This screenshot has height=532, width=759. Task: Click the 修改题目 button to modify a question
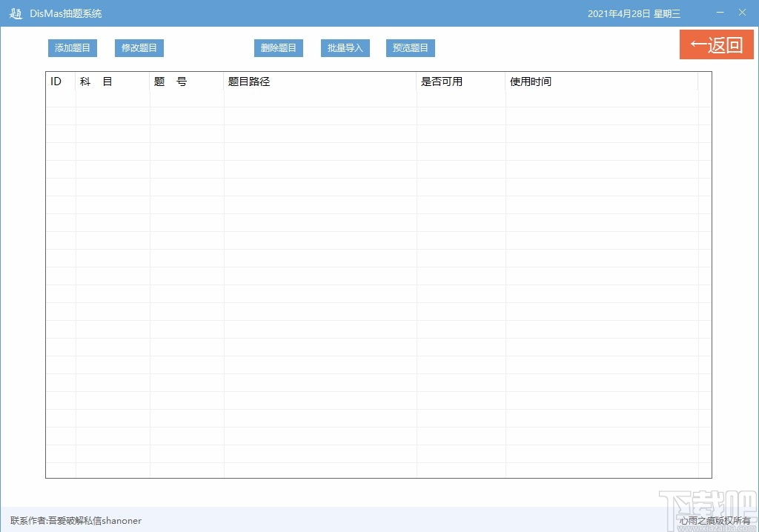click(x=139, y=47)
